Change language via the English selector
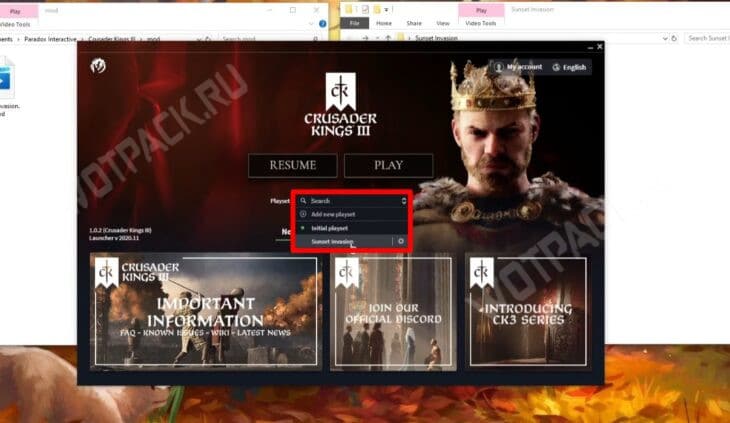730x423 pixels. 569,67
